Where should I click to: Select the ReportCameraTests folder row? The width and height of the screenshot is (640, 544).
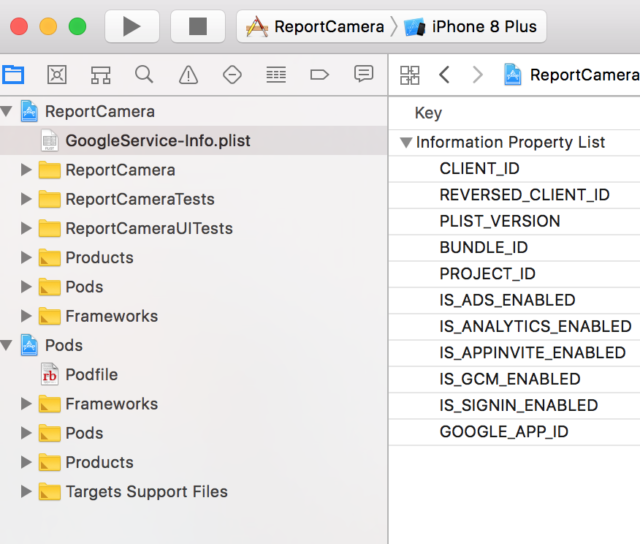click(193, 199)
